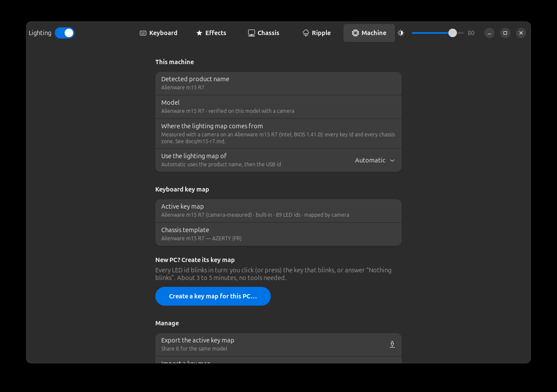Image resolution: width=557 pixels, height=392 pixels.
Task: Switch to the Effects tab
Action: [211, 33]
